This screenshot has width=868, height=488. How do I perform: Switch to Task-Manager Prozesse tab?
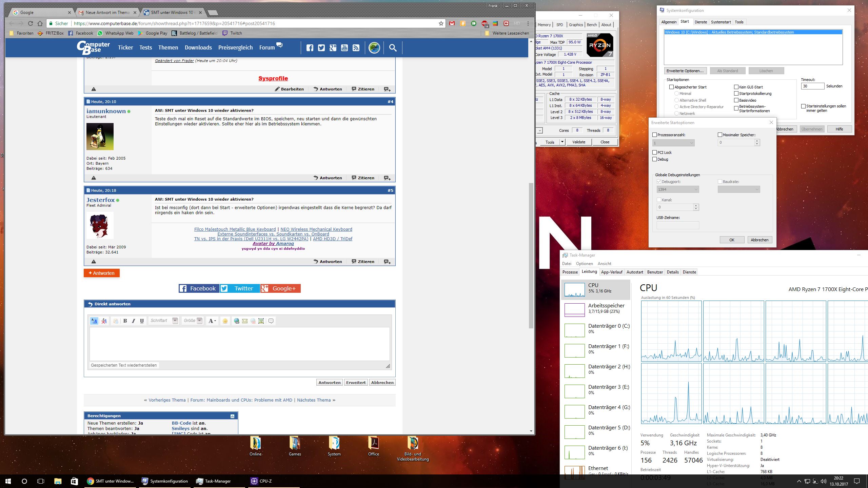[570, 272]
